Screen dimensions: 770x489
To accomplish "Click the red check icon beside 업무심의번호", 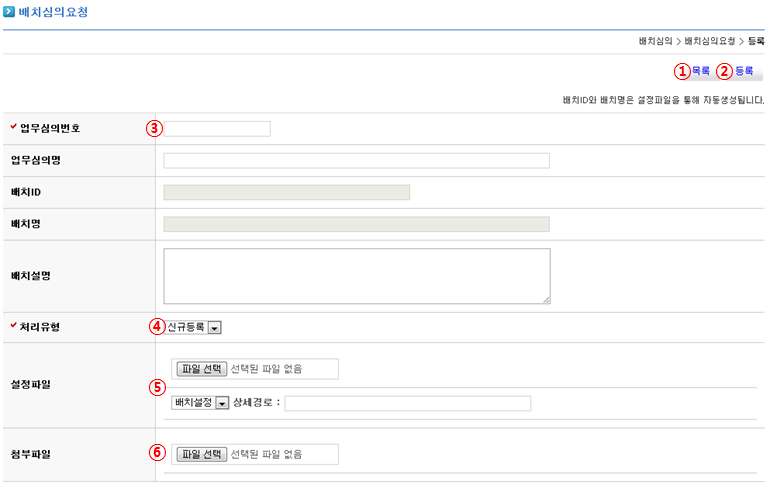I will tap(13, 127).
